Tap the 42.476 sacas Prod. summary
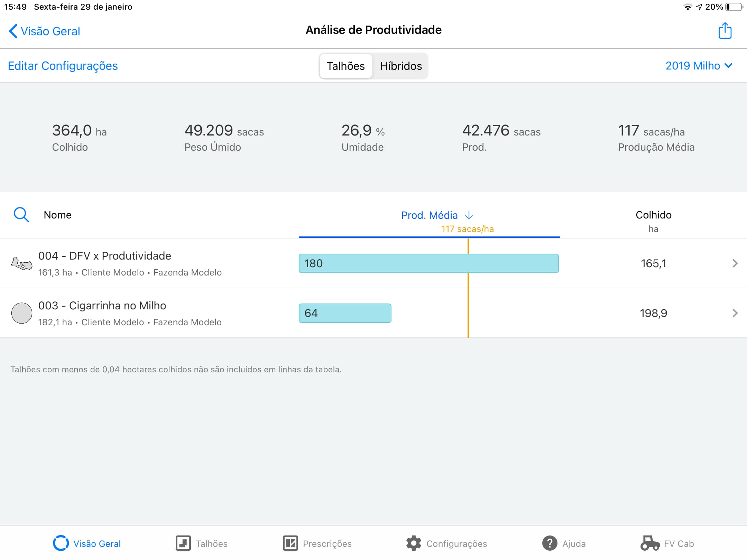Viewport: 747px width, 560px height. click(501, 138)
